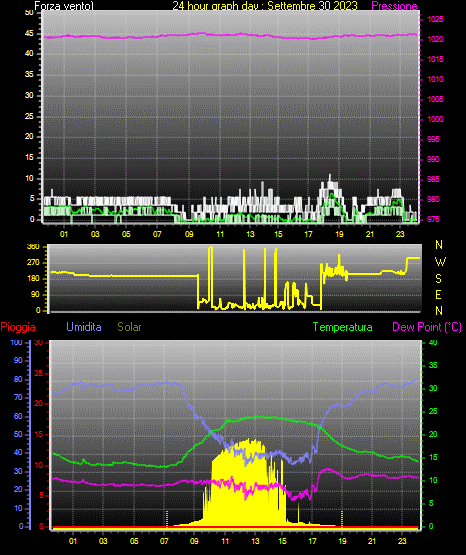
Task: Click the Forza vento axis title
Action: 64,6
